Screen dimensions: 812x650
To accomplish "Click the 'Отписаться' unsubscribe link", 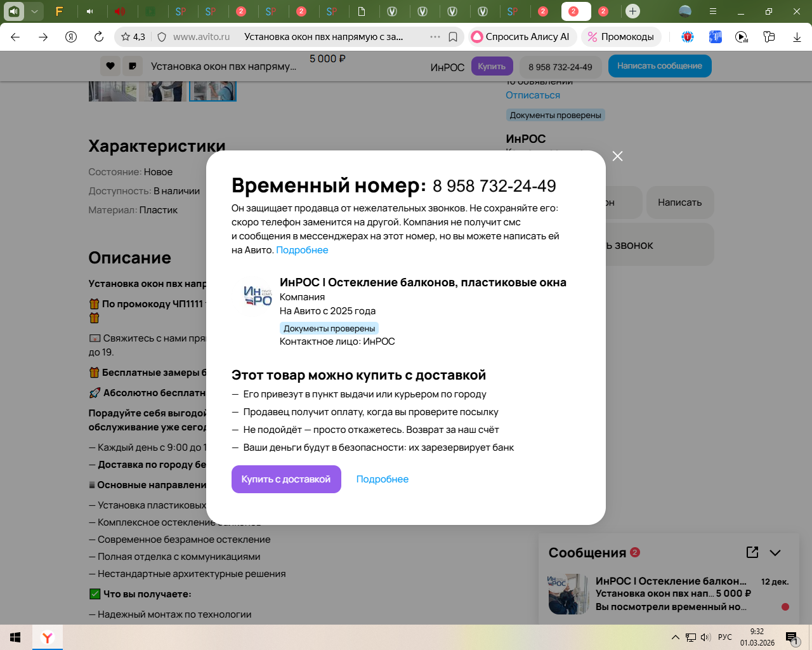I will [533, 95].
